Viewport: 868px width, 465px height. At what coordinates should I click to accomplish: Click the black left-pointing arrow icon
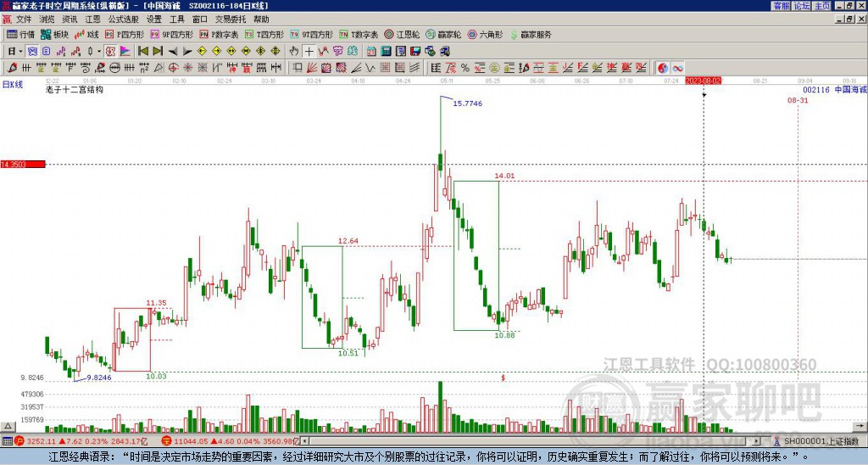173,52
